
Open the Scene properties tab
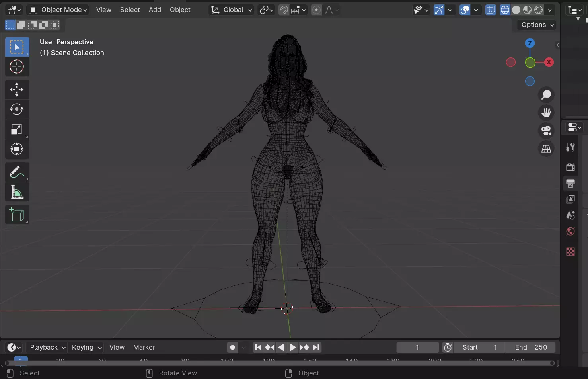(570, 215)
